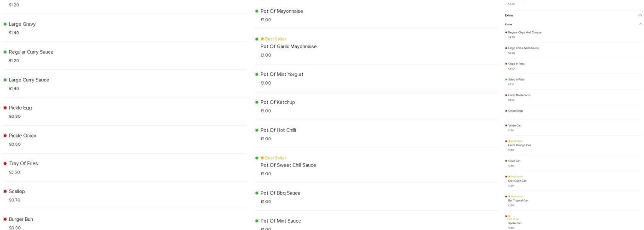Choose the Scallop menu item
The width and height of the screenshot is (644, 230).
[x=17, y=191]
